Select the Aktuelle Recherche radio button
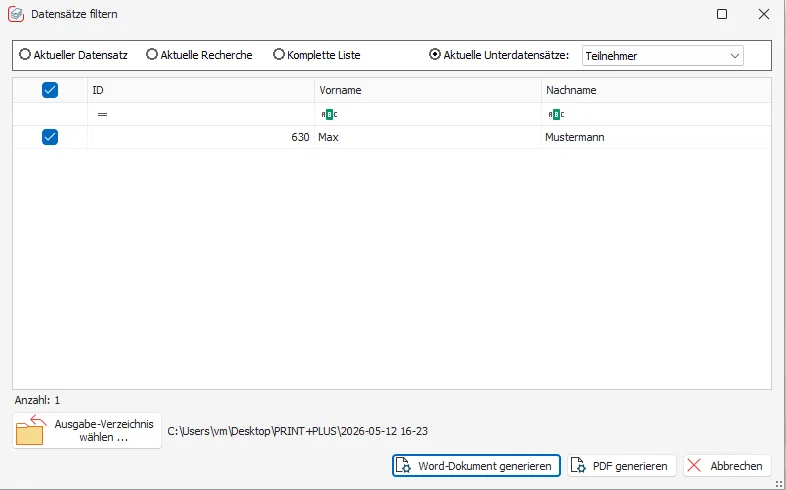786x490 pixels. point(151,54)
